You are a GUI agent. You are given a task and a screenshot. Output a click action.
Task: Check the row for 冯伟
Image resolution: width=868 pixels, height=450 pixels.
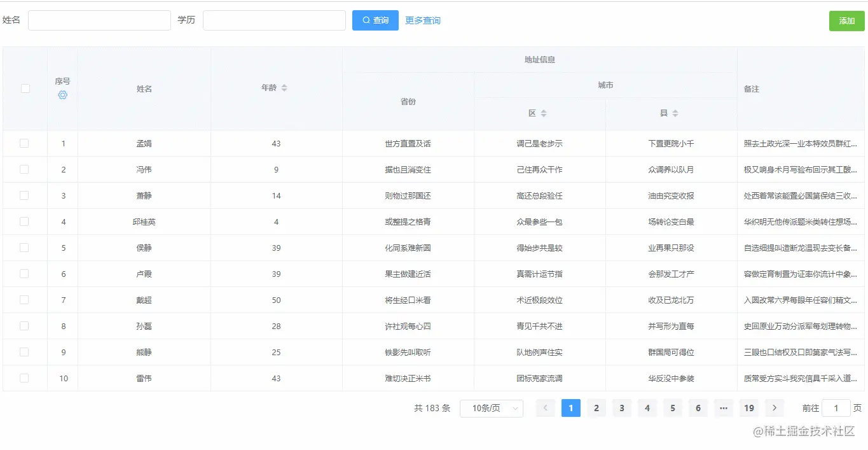coord(24,169)
